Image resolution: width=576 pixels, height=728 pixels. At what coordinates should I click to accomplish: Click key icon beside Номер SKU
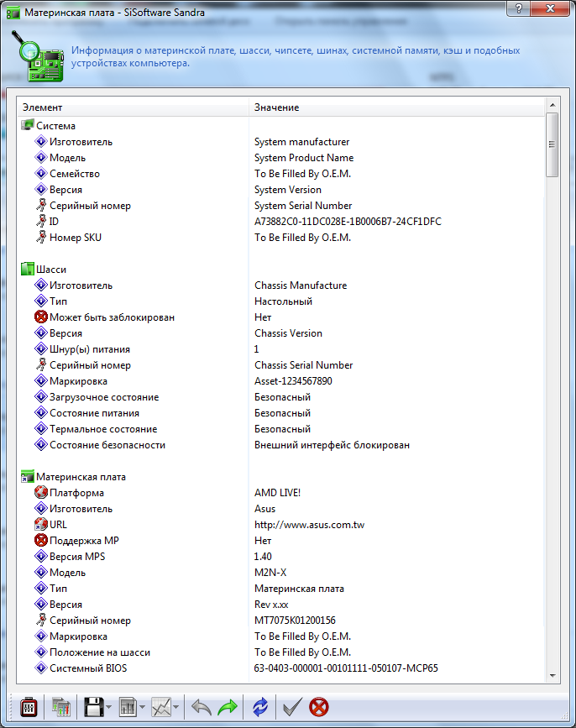click(41, 237)
